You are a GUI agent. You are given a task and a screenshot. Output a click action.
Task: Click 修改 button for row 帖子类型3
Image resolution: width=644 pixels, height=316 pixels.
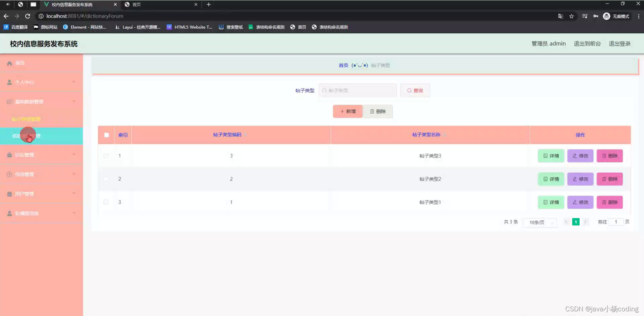(580, 156)
